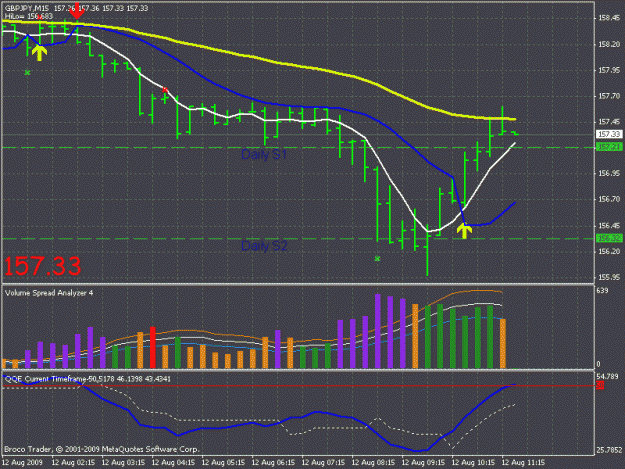Image resolution: width=625 pixels, height=469 pixels.
Task: Click the Volume Spread Analyzer 4 label
Action: point(49,293)
